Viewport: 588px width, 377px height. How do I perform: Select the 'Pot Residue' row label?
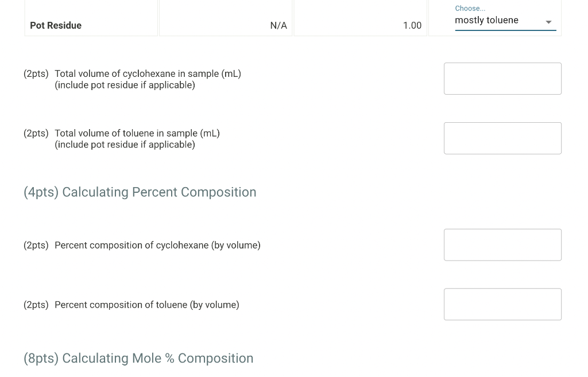tap(56, 25)
